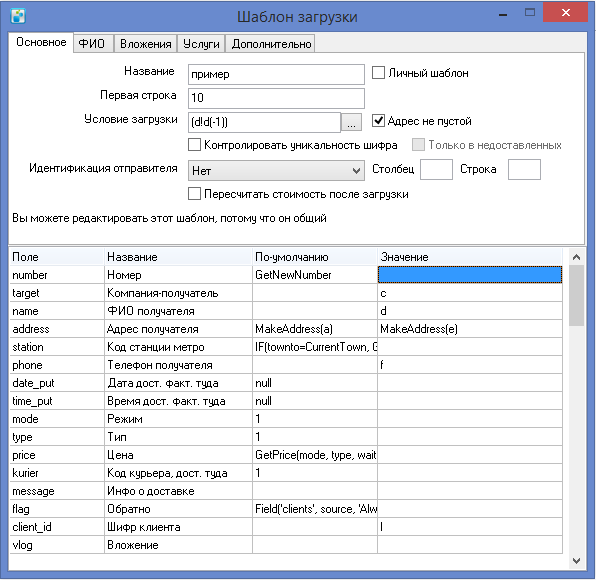Open the Идентификация отправителя dropdown

point(276,170)
